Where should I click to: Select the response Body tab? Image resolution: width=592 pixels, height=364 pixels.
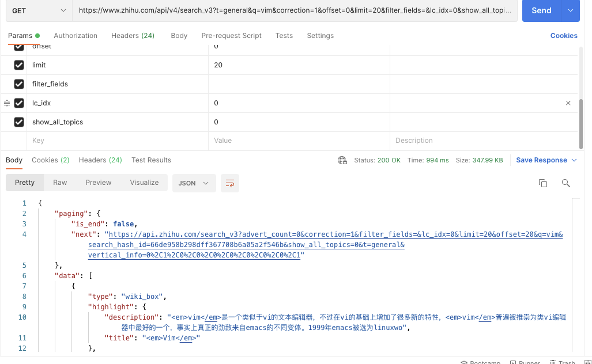(14, 160)
